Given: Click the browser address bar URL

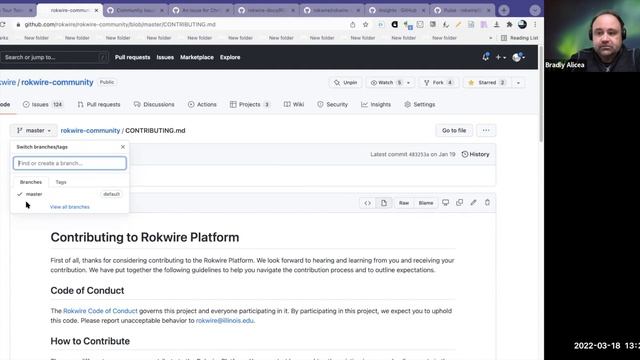Looking at the screenshot, I should pos(120,25).
